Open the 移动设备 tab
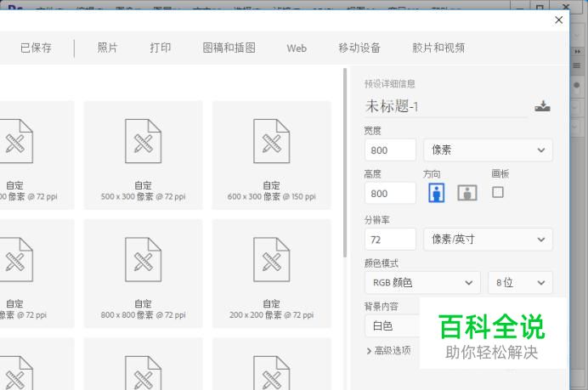This screenshot has height=390, width=588. 359,48
